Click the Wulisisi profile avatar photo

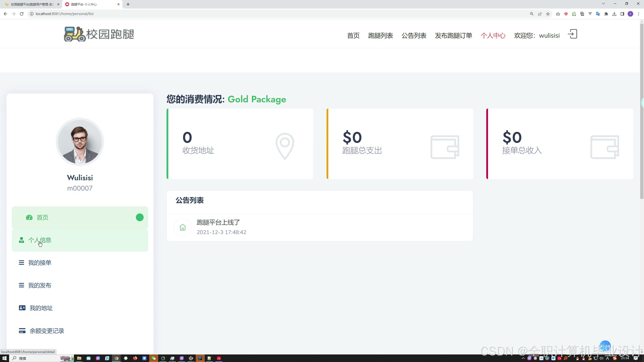(80, 142)
